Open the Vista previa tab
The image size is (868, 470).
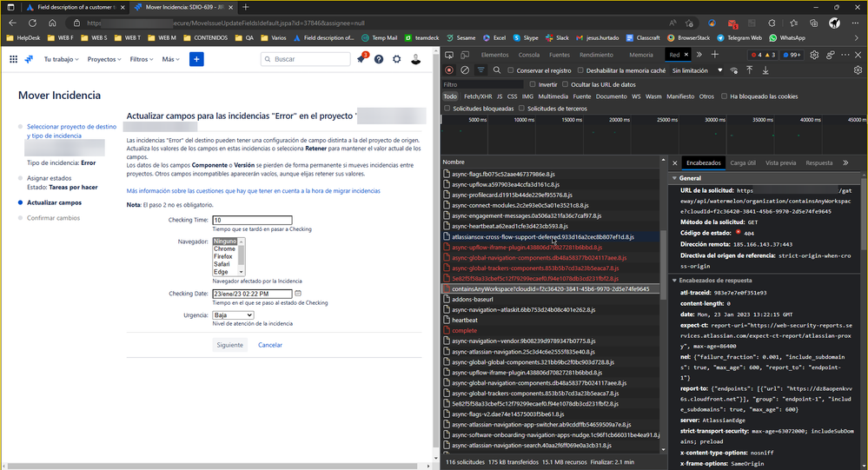point(780,162)
